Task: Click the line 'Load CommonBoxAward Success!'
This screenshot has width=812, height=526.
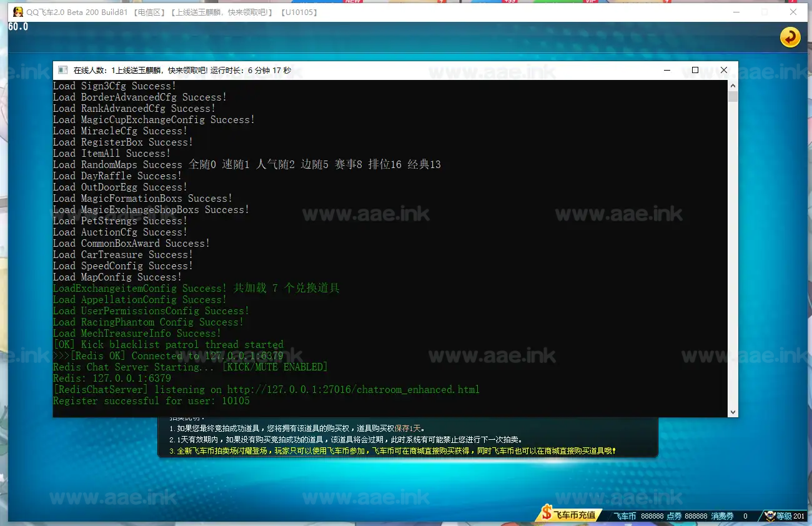Action: pyautogui.click(x=131, y=244)
